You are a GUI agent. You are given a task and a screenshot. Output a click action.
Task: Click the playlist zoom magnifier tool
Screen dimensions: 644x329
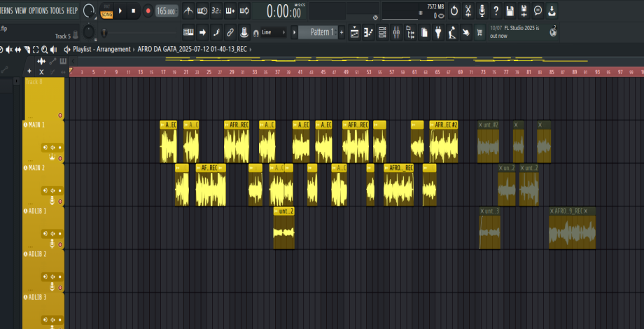point(44,50)
